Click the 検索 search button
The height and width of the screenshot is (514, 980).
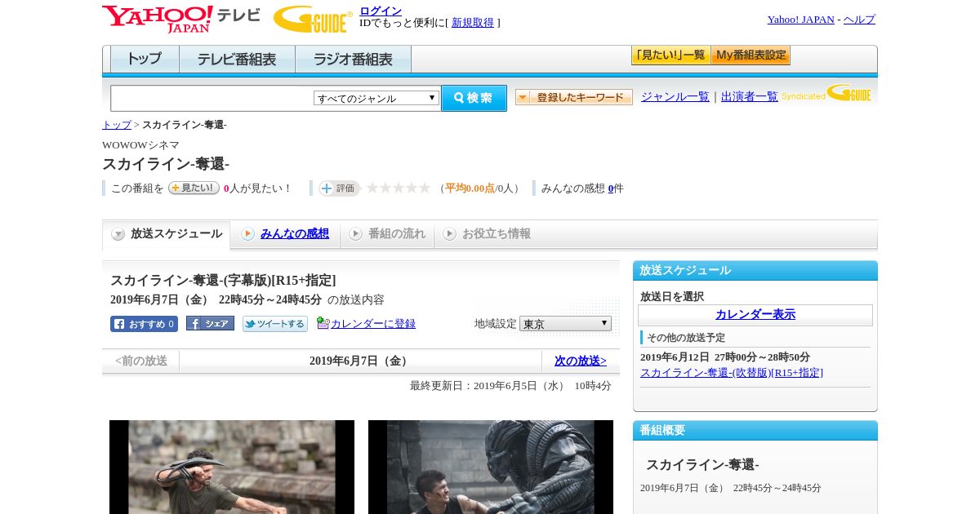474,98
